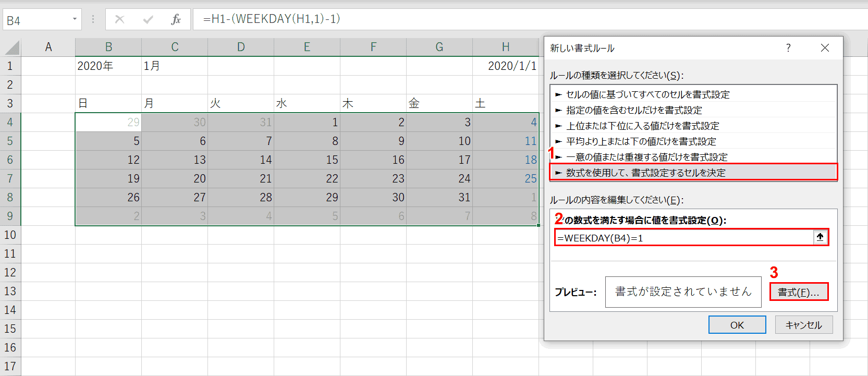
Task: Close the 新しい書式ルール dialog
Action: click(x=825, y=48)
